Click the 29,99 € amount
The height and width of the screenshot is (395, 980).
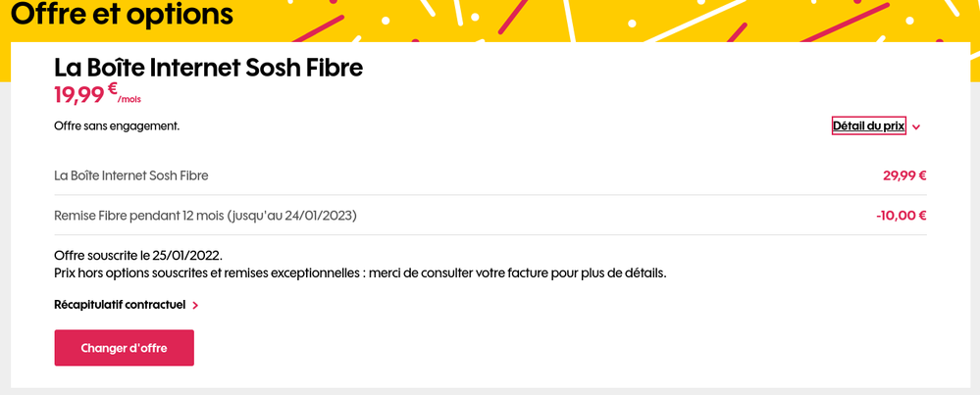tap(904, 175)
